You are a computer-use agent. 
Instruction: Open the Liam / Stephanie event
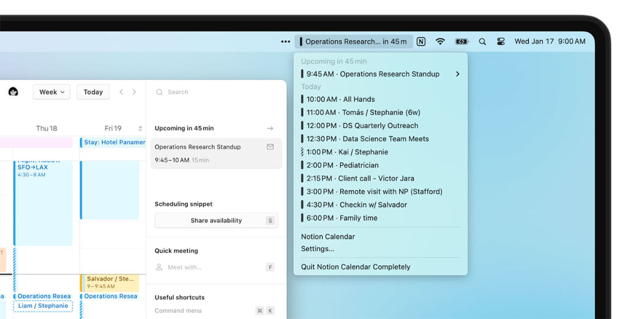43,306
